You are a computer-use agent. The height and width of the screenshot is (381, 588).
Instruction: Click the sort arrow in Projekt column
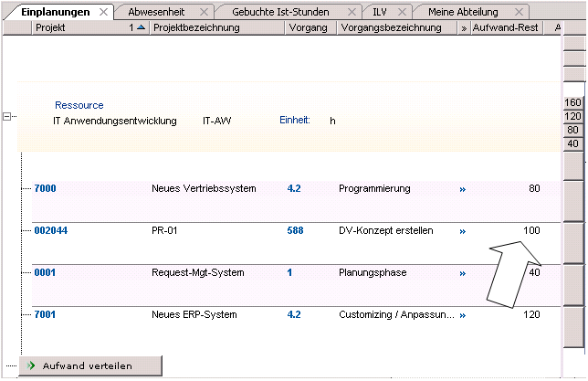point(141,28)
